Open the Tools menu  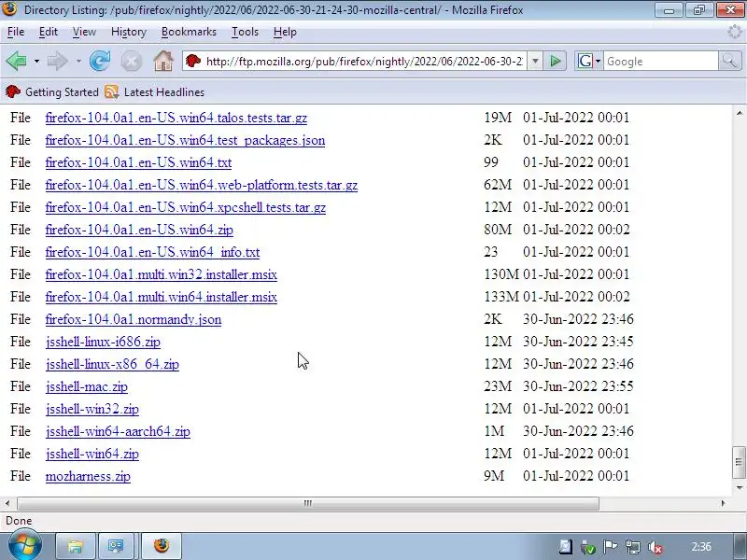pyautogui.click(x=245, y=32)
